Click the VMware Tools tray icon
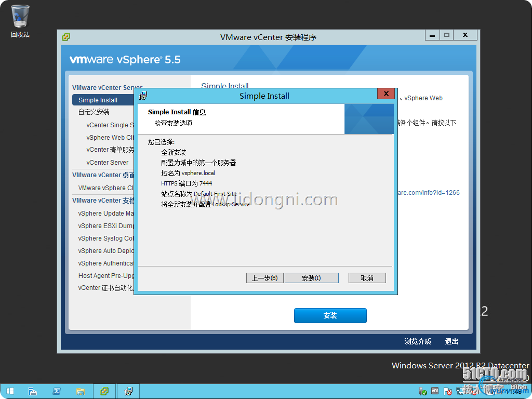 click(x=435, y=391)
